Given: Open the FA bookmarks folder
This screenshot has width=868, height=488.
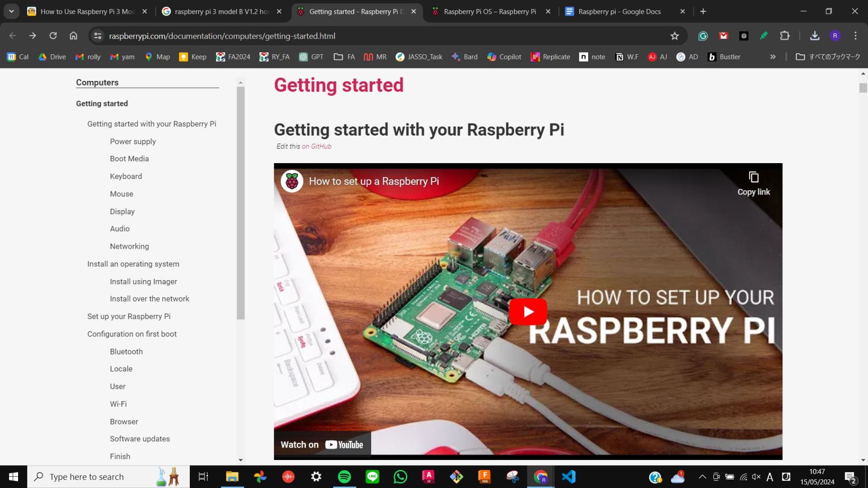Looking at the screenshot, I should [x=344, y=57].
